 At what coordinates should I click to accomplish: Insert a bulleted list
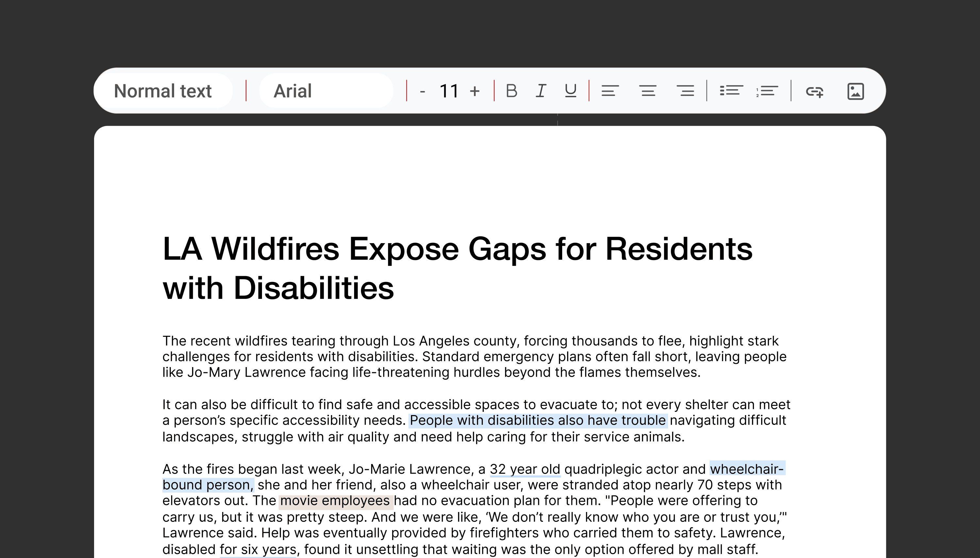(x=731, y=91)
